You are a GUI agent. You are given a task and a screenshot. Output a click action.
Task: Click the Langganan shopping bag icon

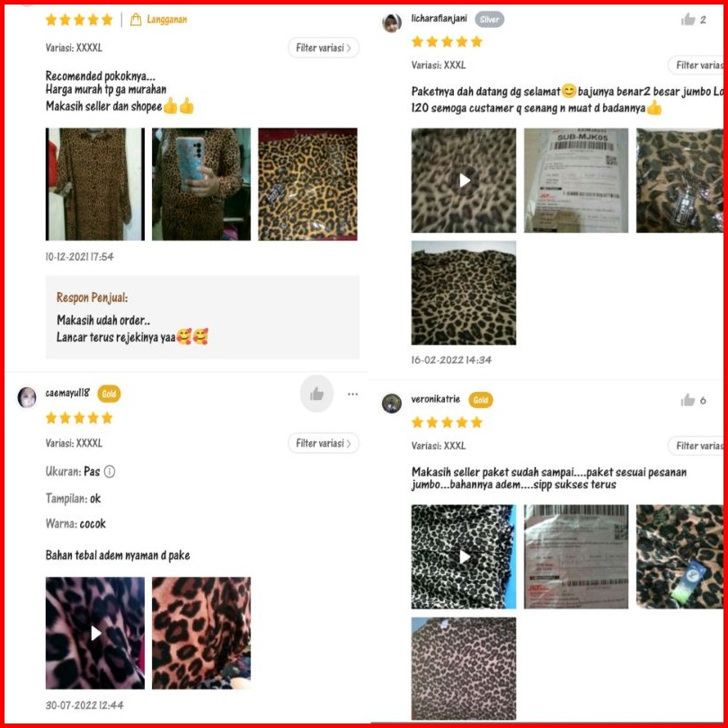click(x=136, y=20)
